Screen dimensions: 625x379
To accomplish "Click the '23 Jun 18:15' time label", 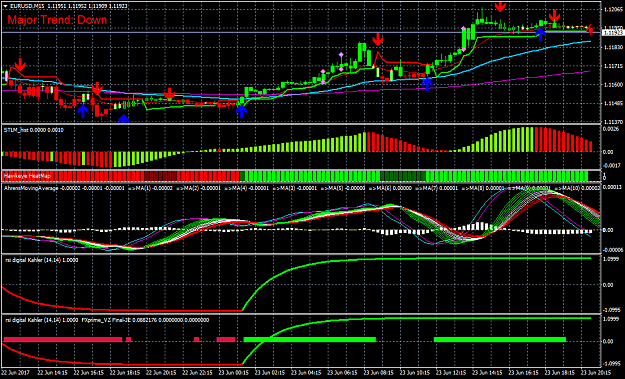I will point(560,373).
